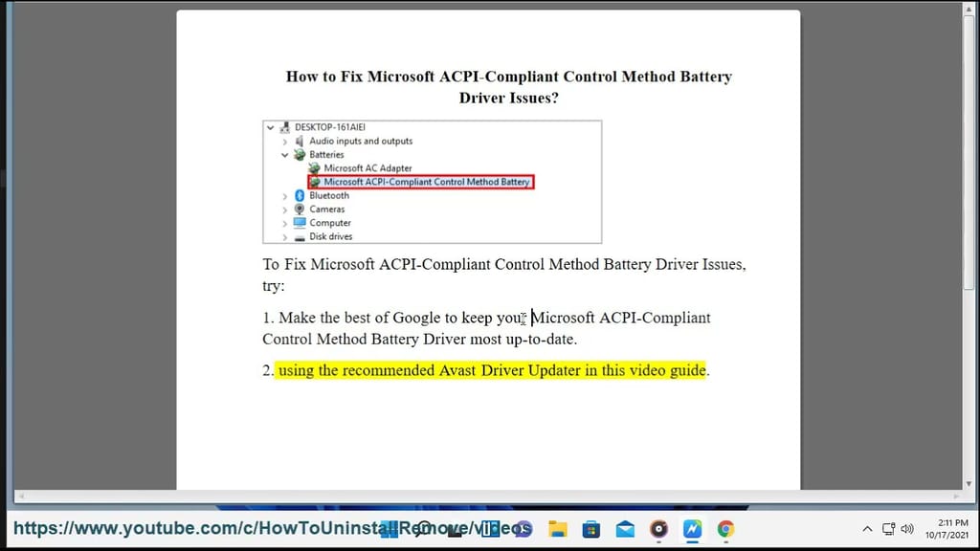
Task: Click the Bluetooth icon in the device tree
Action: coord(300,196)
